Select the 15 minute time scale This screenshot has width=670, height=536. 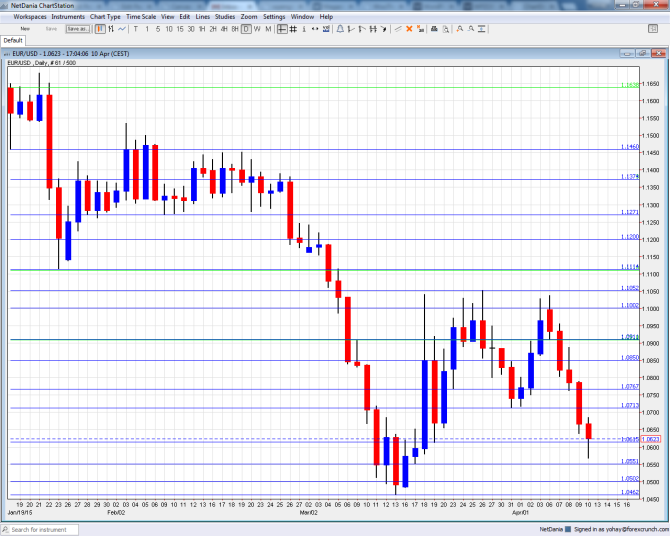pos(180,29)
